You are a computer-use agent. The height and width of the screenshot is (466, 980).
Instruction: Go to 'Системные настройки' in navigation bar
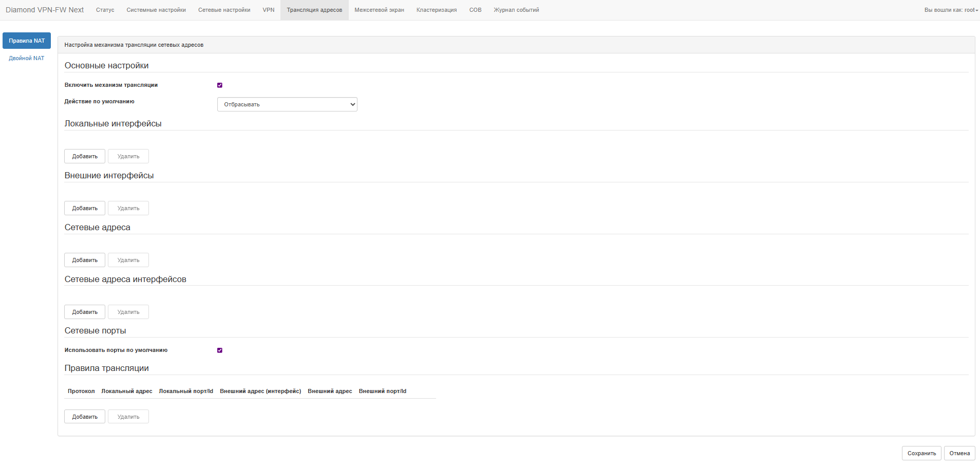pyautogui.click(x=156, y=10)
